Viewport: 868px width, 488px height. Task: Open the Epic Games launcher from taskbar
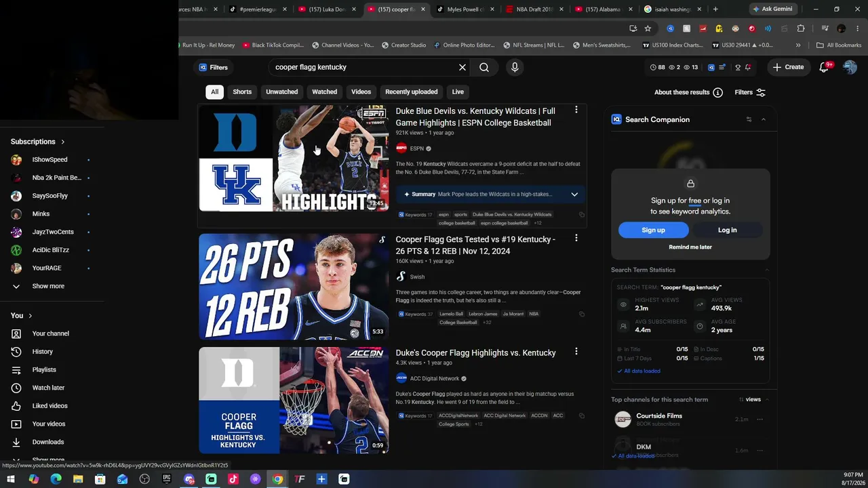pyautogui.click(x=167, y=479)
